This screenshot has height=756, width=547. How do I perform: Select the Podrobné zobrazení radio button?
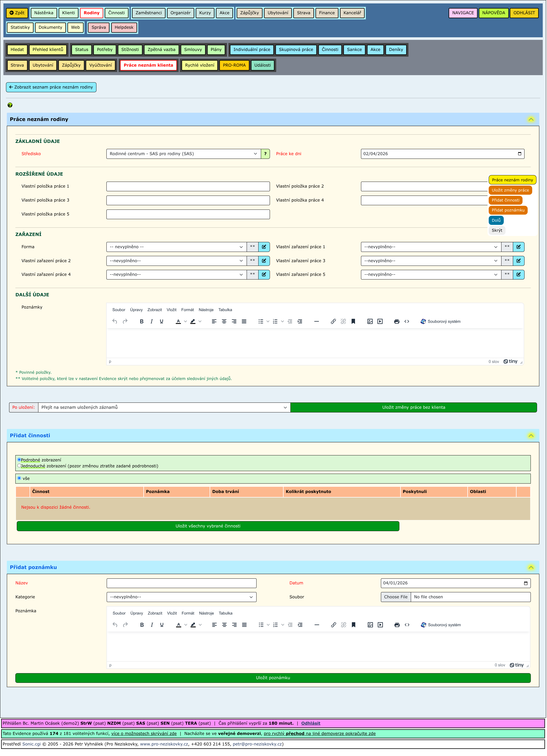[19, 460]
